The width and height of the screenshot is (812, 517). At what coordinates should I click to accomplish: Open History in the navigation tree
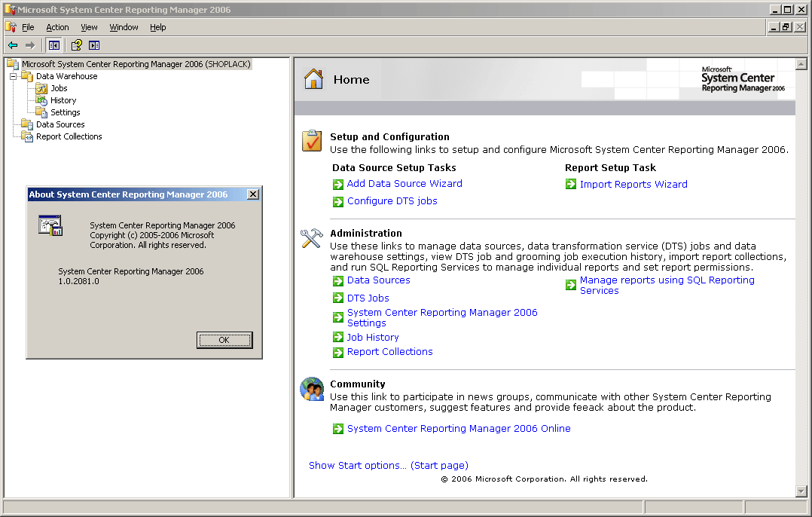point(63,100)
